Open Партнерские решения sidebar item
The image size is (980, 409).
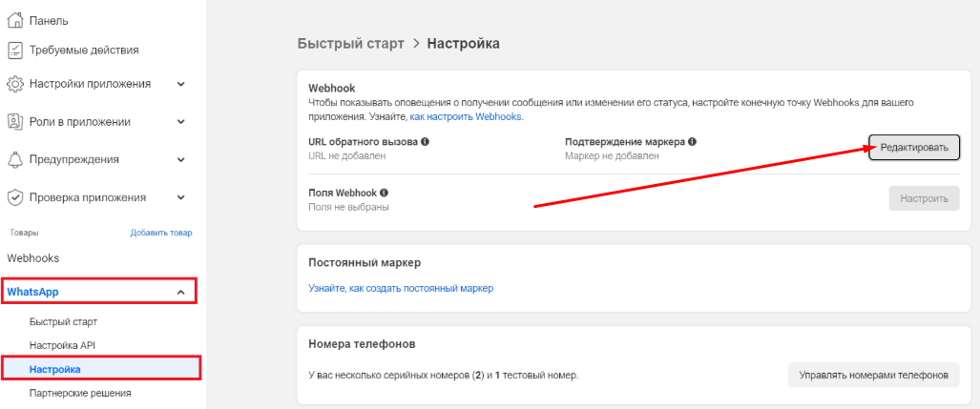80,392
